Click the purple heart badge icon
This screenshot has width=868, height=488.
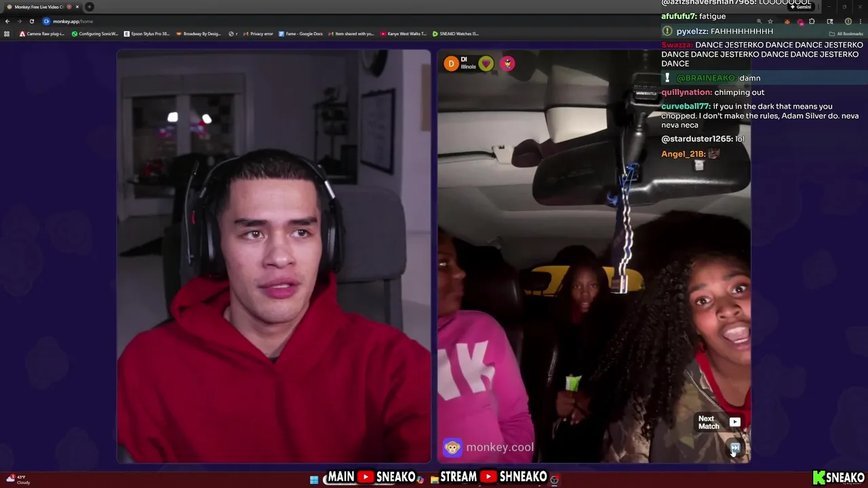click(486, 64)
